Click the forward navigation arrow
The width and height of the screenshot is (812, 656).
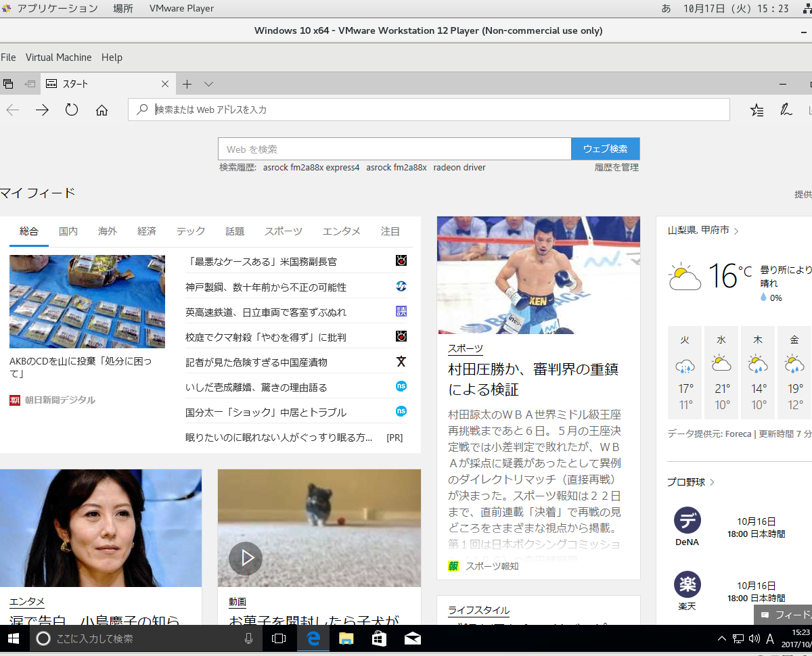coord(42,110)
